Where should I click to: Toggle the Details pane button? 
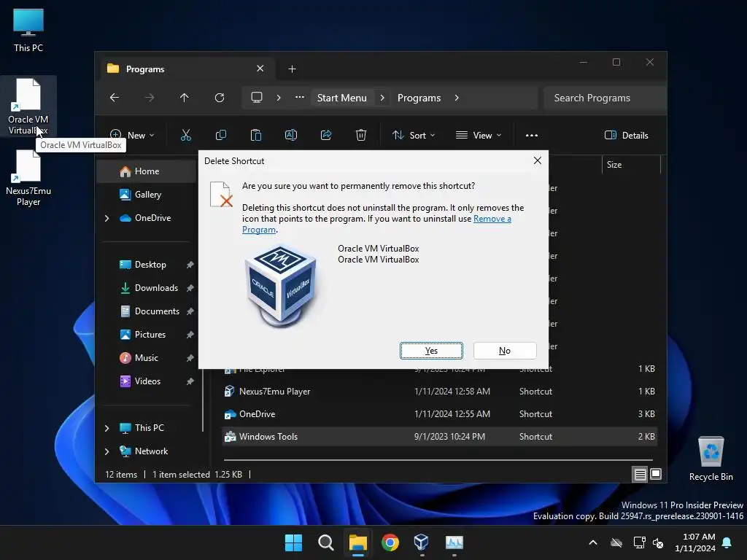(x=627, y=135)
